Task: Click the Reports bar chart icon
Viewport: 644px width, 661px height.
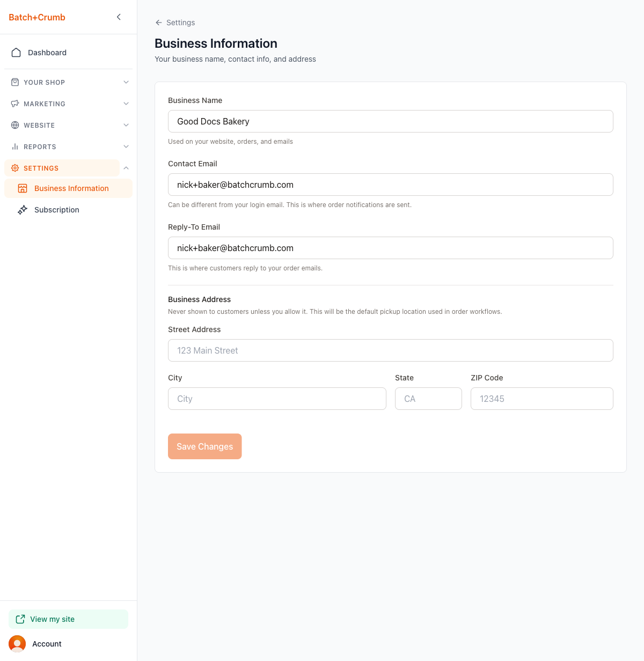Action: click(15, 146)
